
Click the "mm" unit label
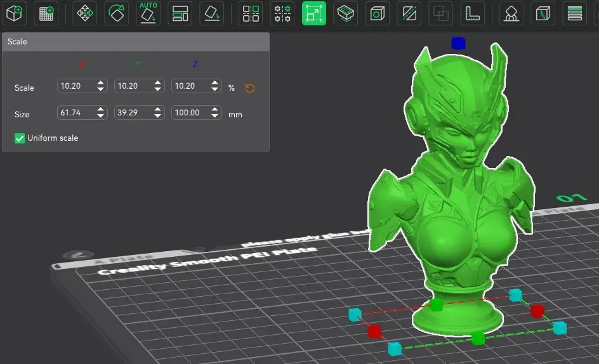pyautogui.click(x=235, y=115)
